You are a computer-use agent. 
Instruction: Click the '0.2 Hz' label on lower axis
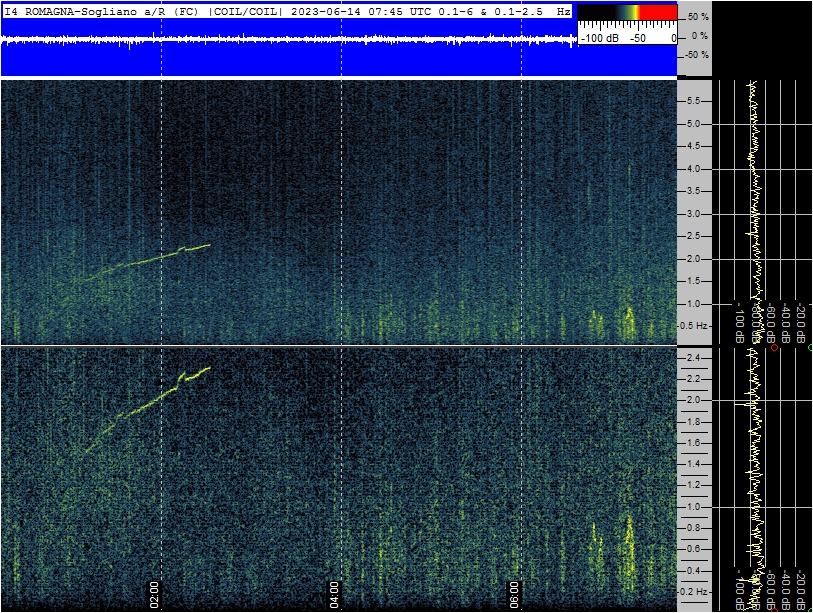tap(694, 592)
